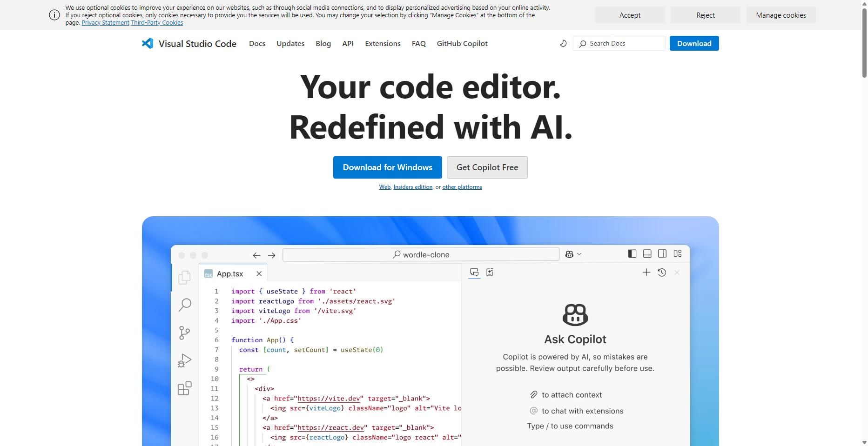Click the "import './App.css'" code line
Screen dimensions: 868x446
(266, 321)
